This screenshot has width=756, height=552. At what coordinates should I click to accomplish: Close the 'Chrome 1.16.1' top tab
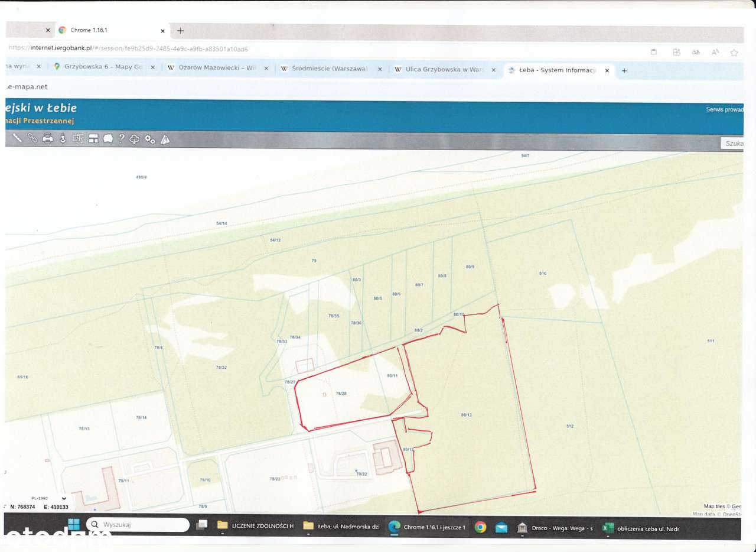click(162, 31)
